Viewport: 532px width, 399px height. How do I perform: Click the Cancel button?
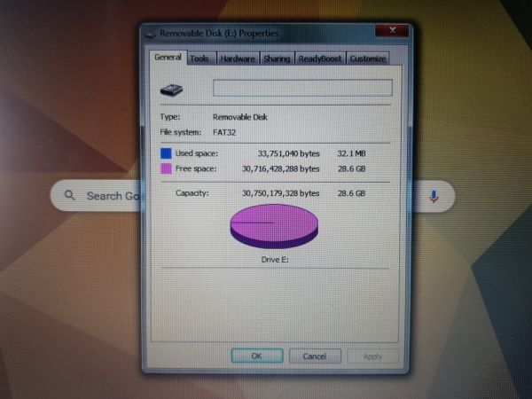coord(315,356)
